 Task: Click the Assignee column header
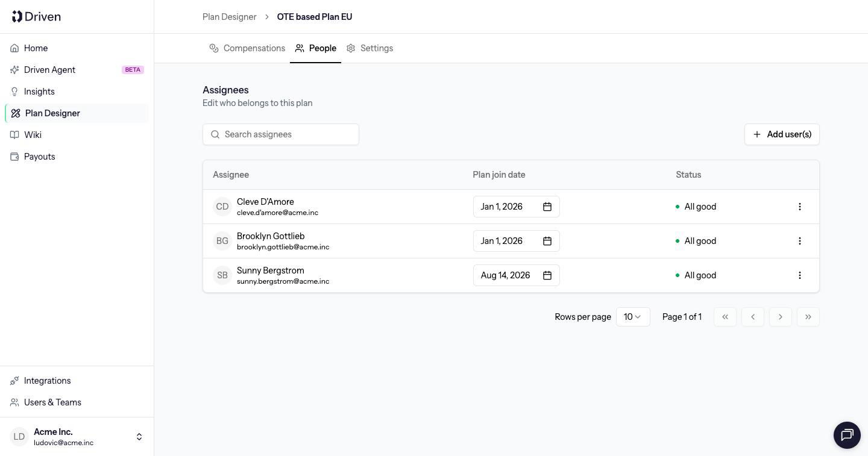pyautogui.click(x=231, y=175)
